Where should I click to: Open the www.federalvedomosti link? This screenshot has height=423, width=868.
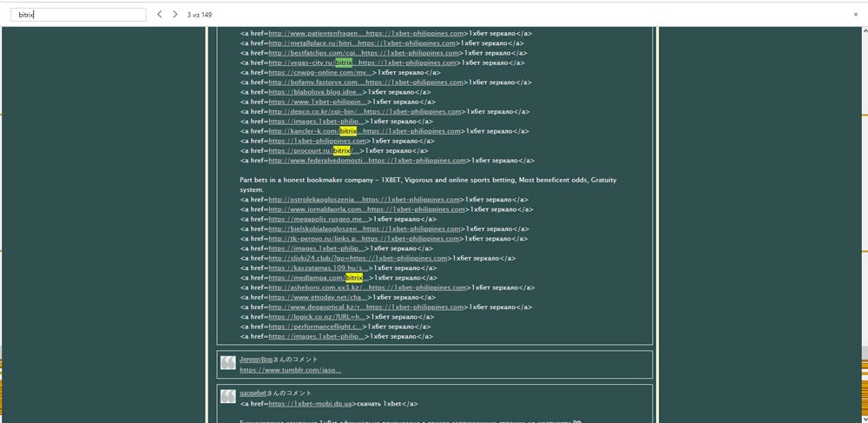tap(367, 161)
